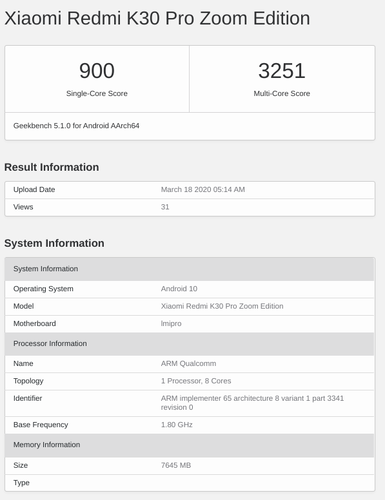Select upload date value March 18 2020 05:14 AM

tap(203, 190)
